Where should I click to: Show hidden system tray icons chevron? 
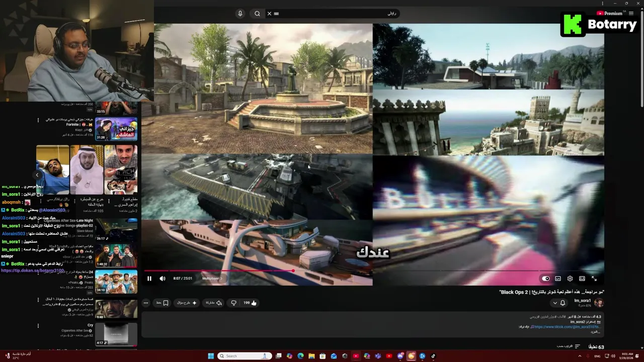click(x=580, y=356)
